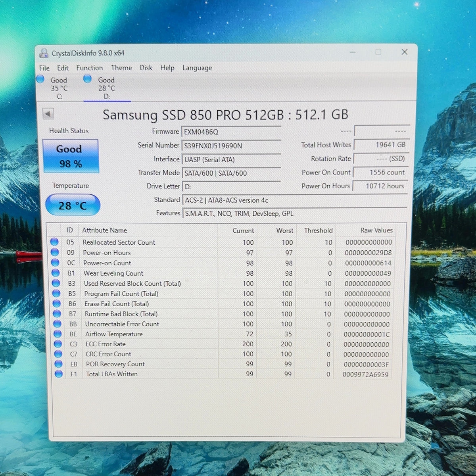Open the Function menu
Screen dimensions: 476x476
coord(90,68)
